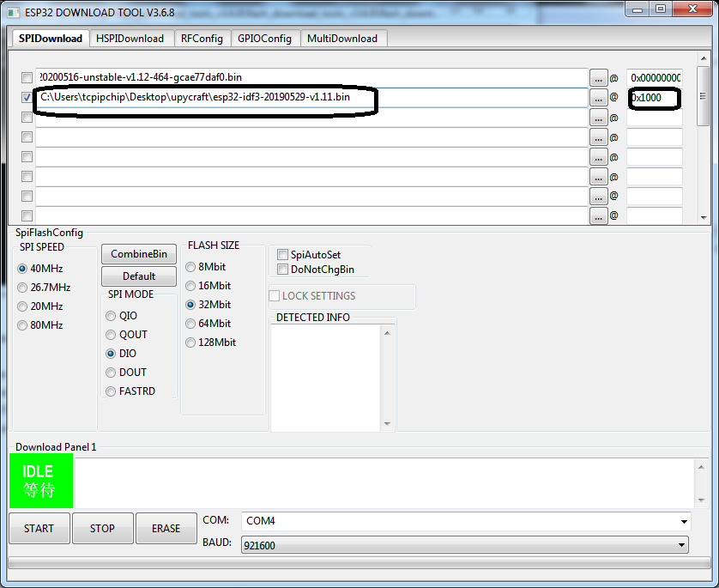Viewport: 719px width, 588px height.
Task: Switch to the HSPIDownload tab
Action: tap(130, 39)
